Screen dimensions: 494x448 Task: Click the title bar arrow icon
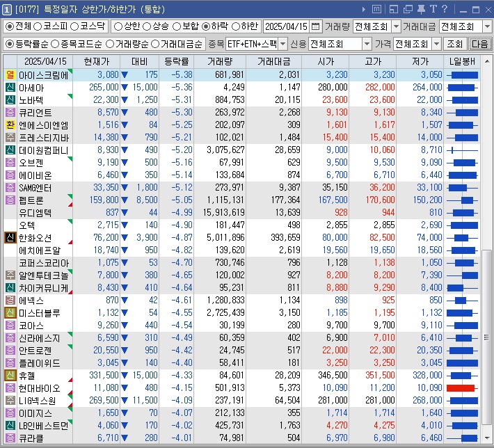(x=364, y=10)
